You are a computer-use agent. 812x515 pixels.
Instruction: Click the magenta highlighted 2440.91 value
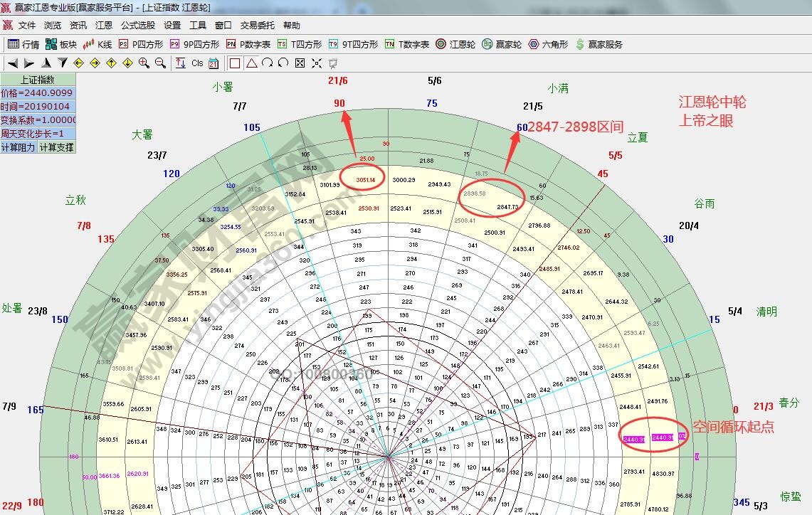662,438
